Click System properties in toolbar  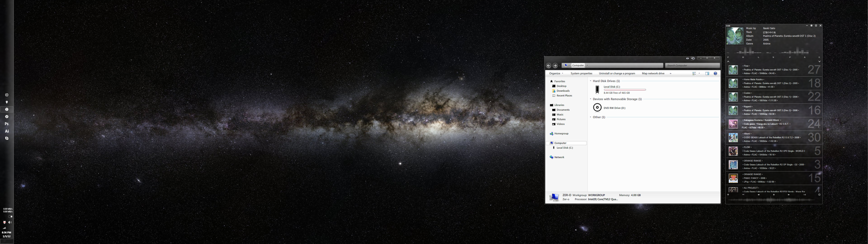click(x=581, y=73)
